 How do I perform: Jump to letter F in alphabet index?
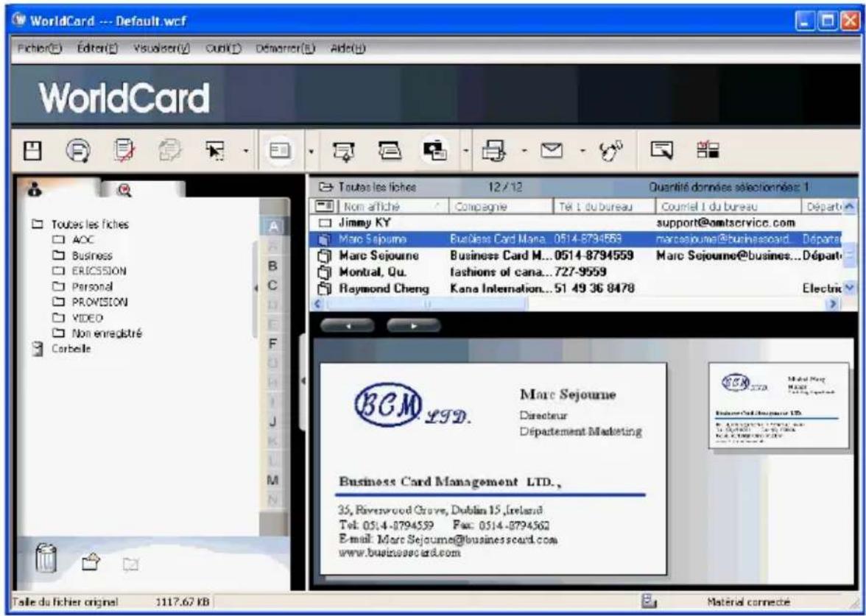tap(272, 343)
